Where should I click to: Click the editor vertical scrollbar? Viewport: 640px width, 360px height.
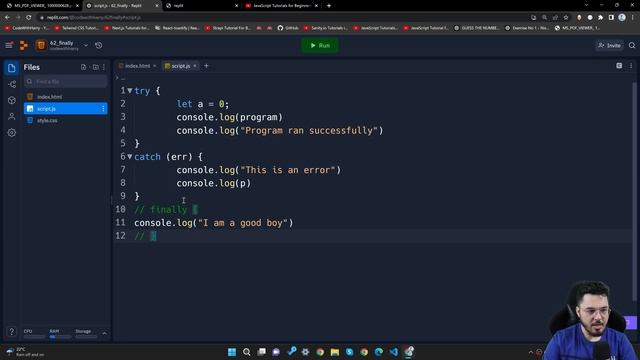click(634, 191)
